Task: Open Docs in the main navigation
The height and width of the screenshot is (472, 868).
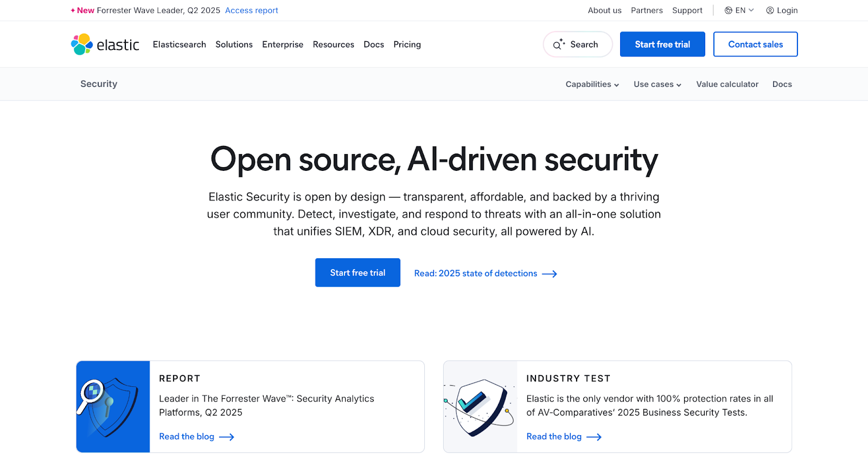Action: coord(374,44)
